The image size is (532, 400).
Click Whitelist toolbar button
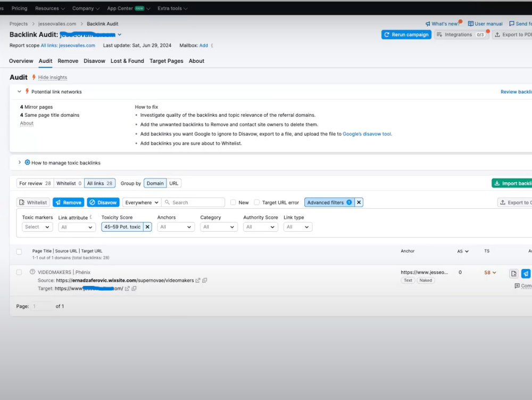point(33,202)
